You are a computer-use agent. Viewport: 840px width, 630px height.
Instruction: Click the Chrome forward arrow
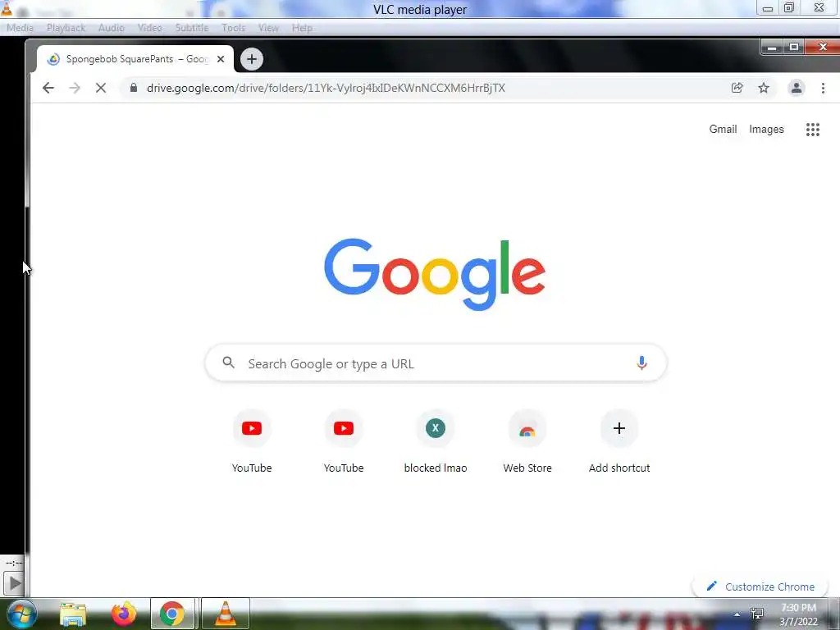(x=75, y=88)
